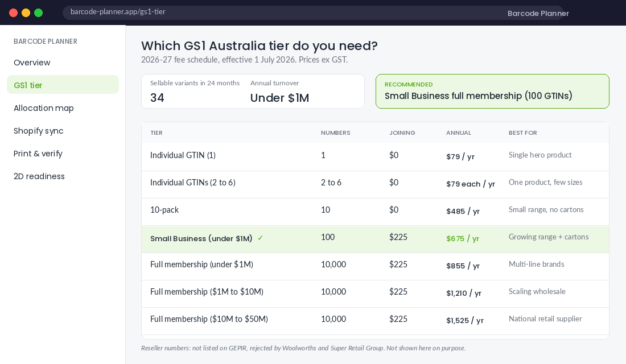Click the green maximize window dot
The image size is (626, 364).
(38, 13)
